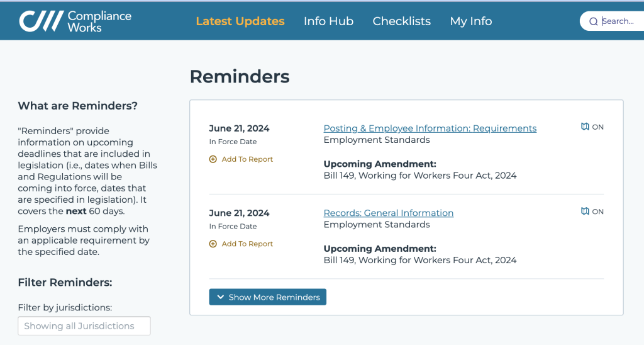Toggle ON label for Records: General Information
Screen dimensions: 644x345
pos(598,212)
